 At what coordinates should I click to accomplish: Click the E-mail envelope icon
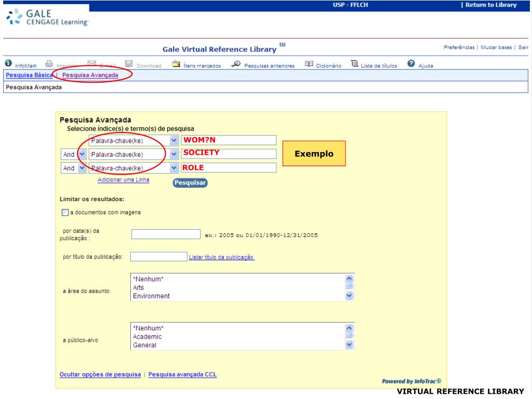coord(91,63)
